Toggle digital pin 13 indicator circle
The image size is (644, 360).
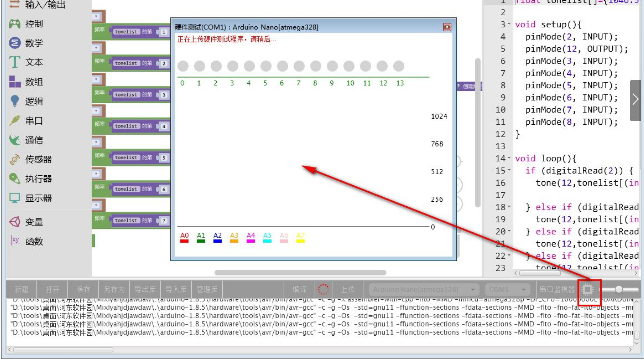coord(398,66)
